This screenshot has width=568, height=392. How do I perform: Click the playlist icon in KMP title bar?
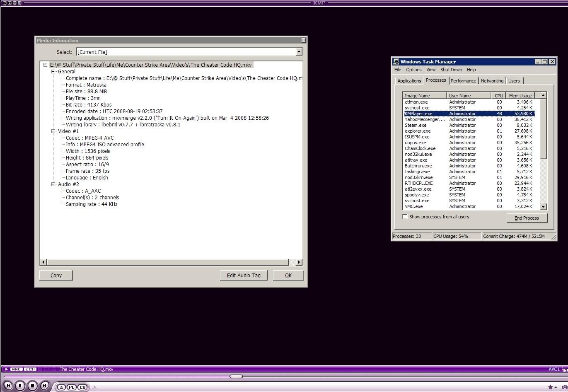coord(15,3)
